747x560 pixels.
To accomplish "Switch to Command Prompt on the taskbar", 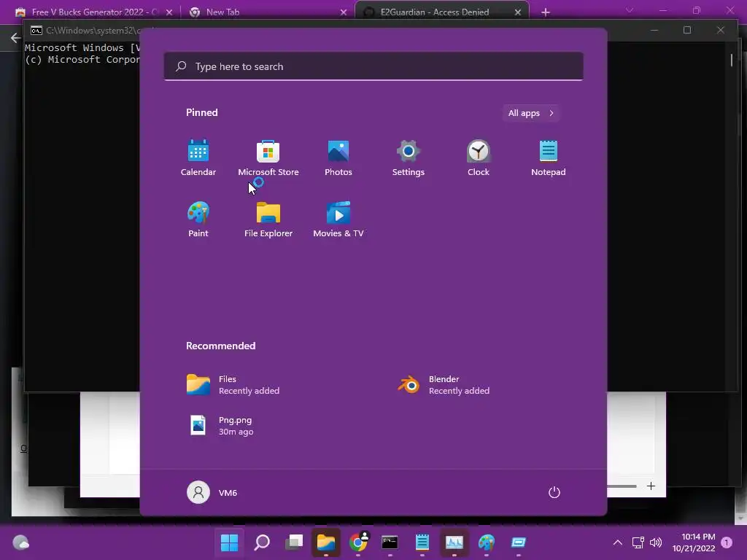I will (x=390, y=542).
